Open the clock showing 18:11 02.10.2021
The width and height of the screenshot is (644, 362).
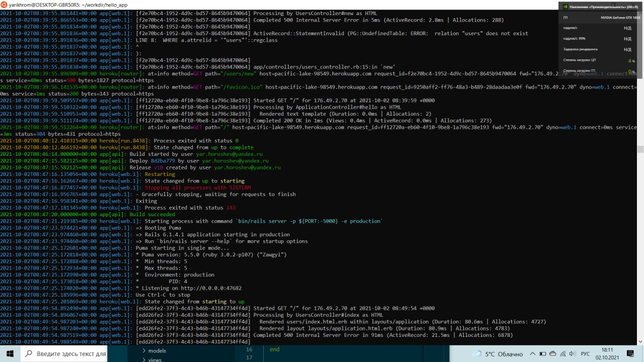(607, 354)
